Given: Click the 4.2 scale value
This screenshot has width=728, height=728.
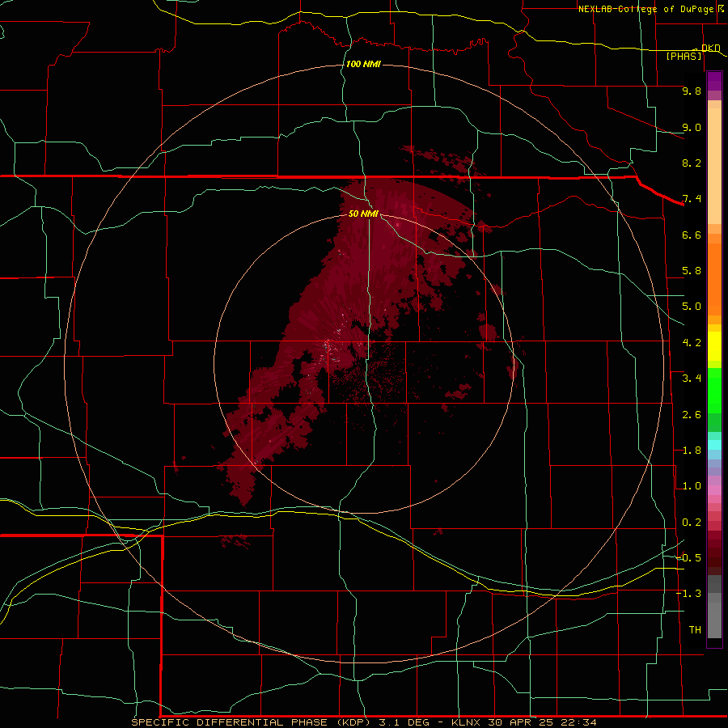Looking at the screenshot, I should coord(692,343).
